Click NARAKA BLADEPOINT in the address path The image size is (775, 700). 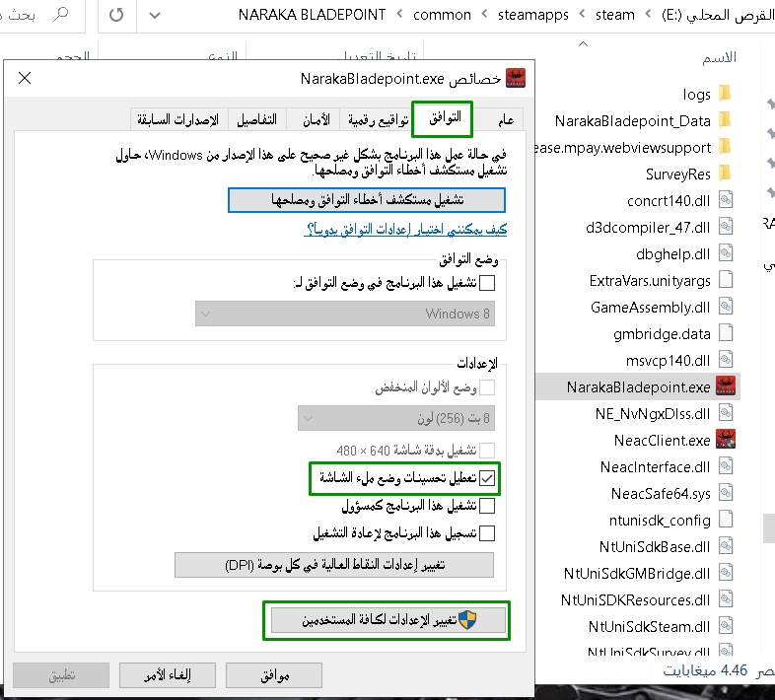coord(312,15)
